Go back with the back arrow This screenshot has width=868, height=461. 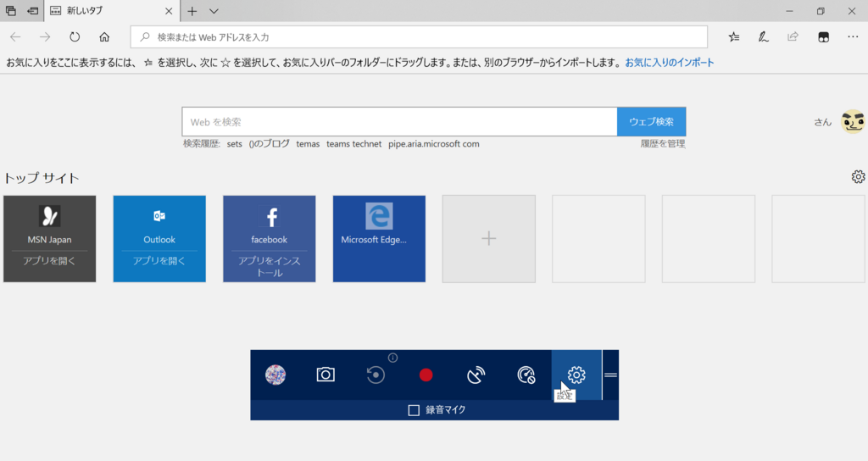click(15, 37)
